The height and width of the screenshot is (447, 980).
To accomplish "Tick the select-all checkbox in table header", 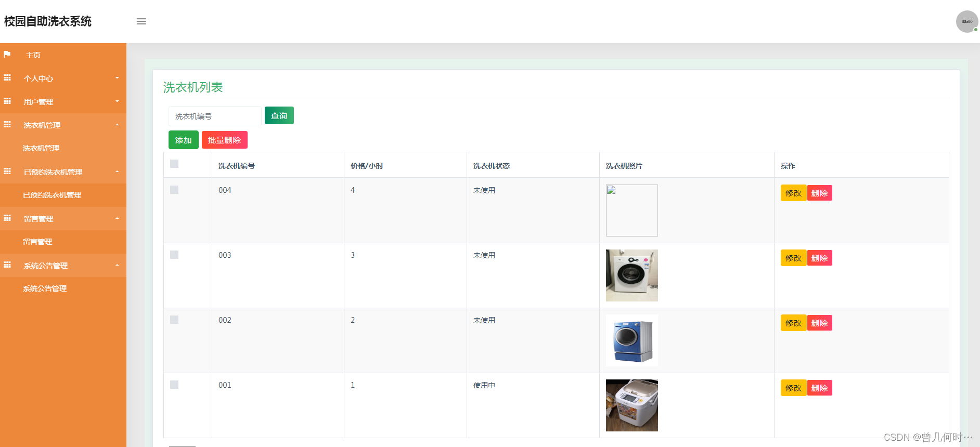I will pos(174,164).
